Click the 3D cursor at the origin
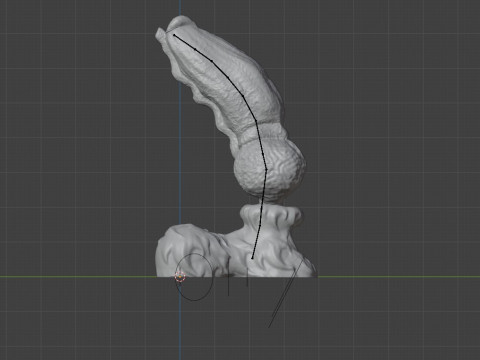Viewport: 480px width, 360px height. pyautogui.click(x=180, y=277)
